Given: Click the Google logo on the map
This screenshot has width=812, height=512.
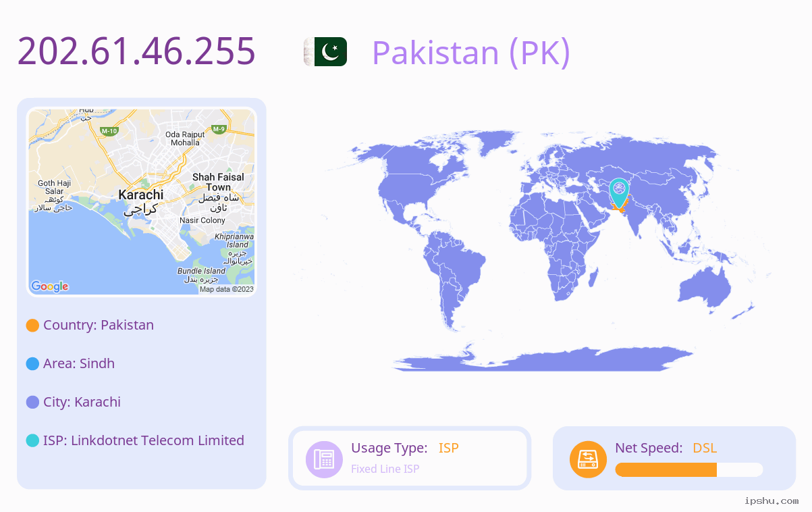Looking at the screenshot, I should pos(50,286).
